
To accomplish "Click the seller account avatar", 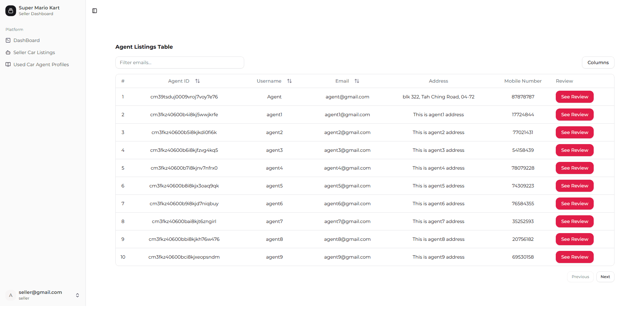I will tap(11, 295).
